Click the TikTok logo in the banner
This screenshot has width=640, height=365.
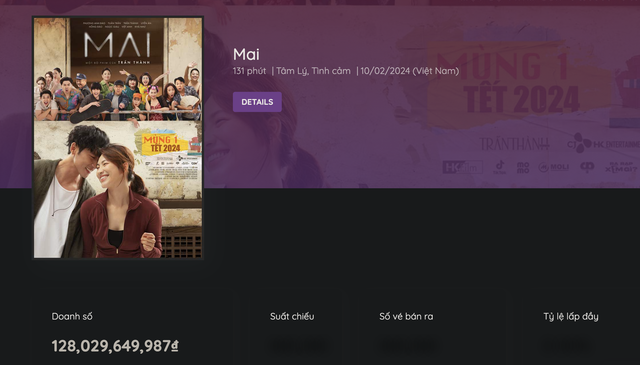click(x=500, y=167)
